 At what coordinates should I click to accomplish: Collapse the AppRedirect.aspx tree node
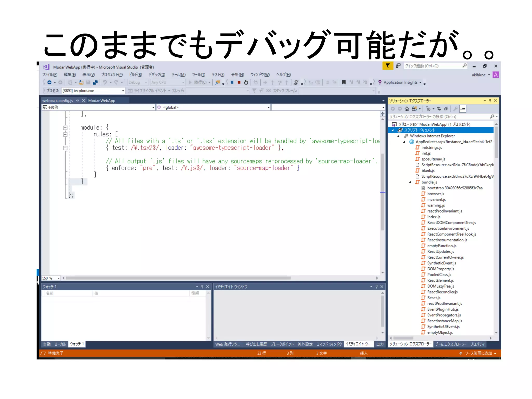(x=404, y=142)
